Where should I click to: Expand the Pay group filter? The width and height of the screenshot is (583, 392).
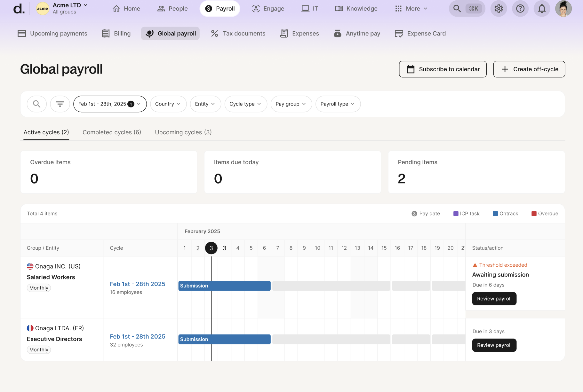(291, 104)
